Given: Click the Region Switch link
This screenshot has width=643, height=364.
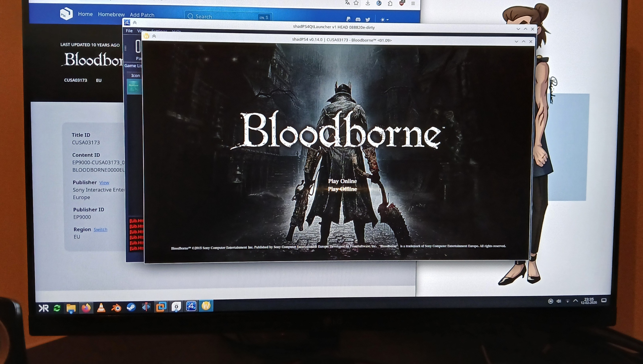Looking at the screenshot, I should 100,229.
